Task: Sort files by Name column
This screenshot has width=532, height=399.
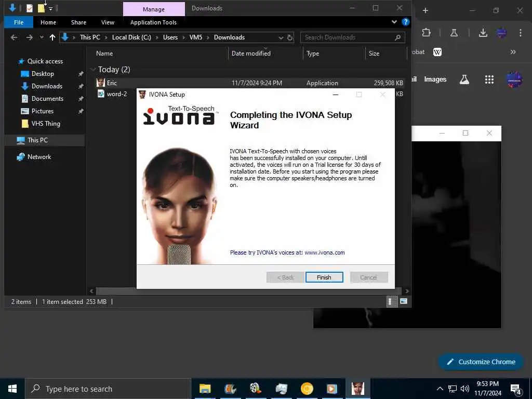Action: point(104,54)
